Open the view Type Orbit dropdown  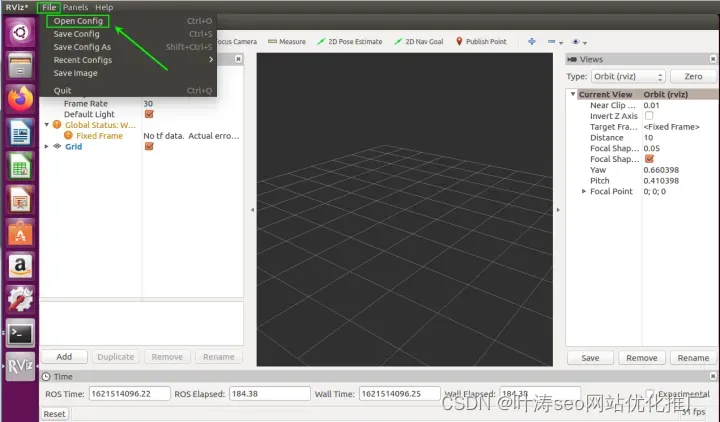pyautogui.click(x=628, y=76)
